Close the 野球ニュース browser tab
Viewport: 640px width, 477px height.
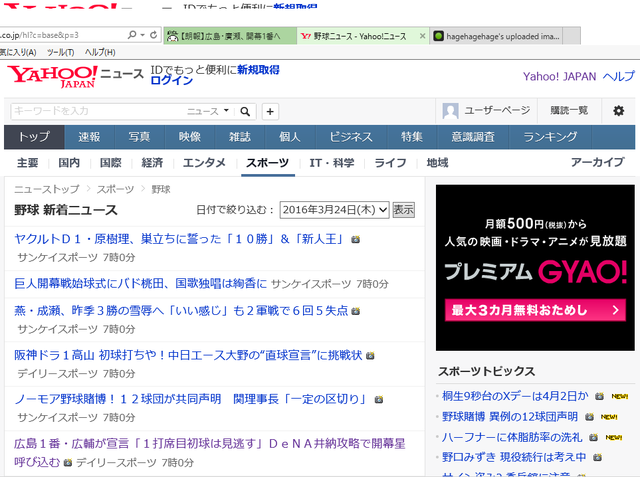pos(422,36)
